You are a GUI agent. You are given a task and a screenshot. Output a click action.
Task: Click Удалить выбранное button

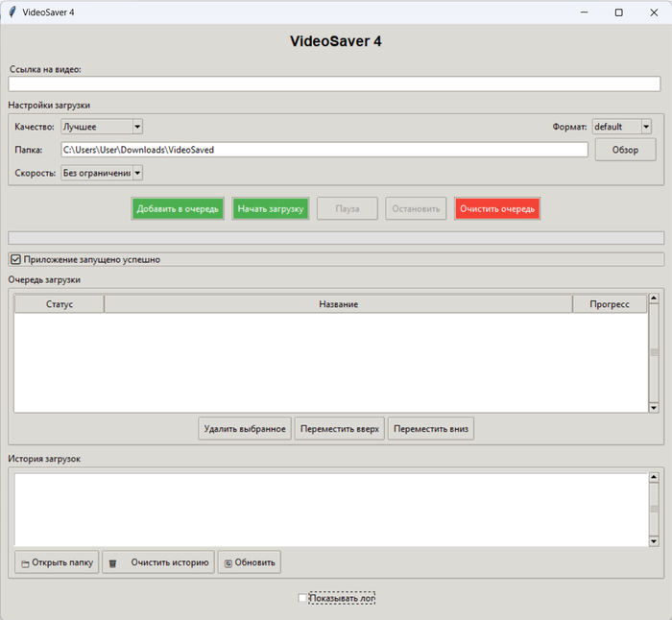click(x=245, y=429)
